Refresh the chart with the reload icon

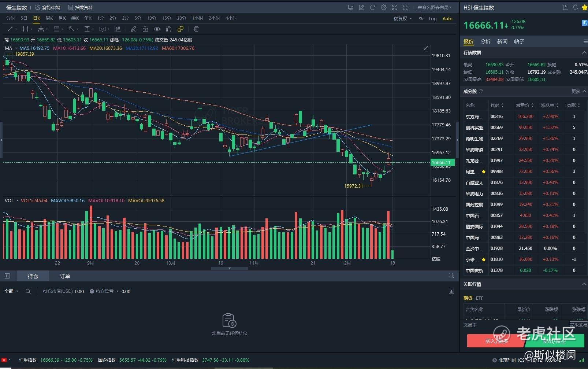pyautogui.click(x=373, y=7)
